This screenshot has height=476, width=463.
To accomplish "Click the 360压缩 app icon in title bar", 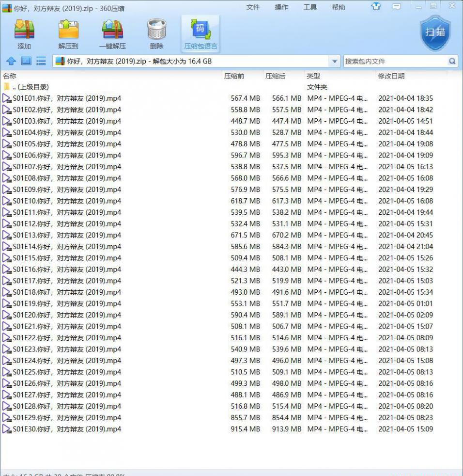I will coord(7,8).
